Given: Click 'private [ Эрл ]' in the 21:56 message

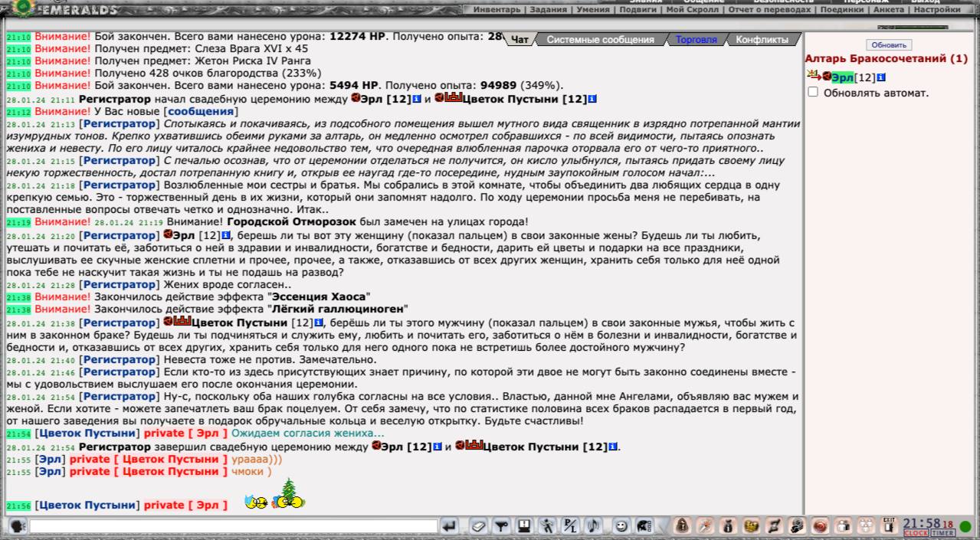Looking at the screenshot, I should [185, 505].
